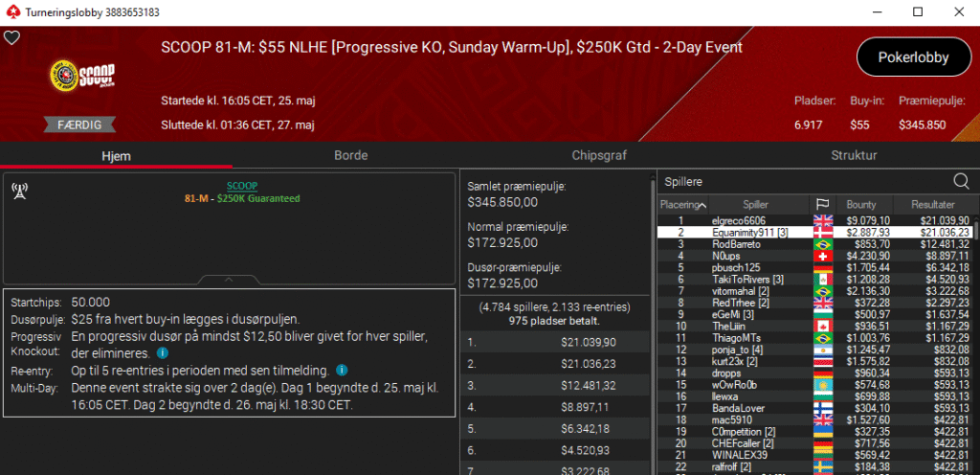Click the Spillere panel heading

[683, 182]
